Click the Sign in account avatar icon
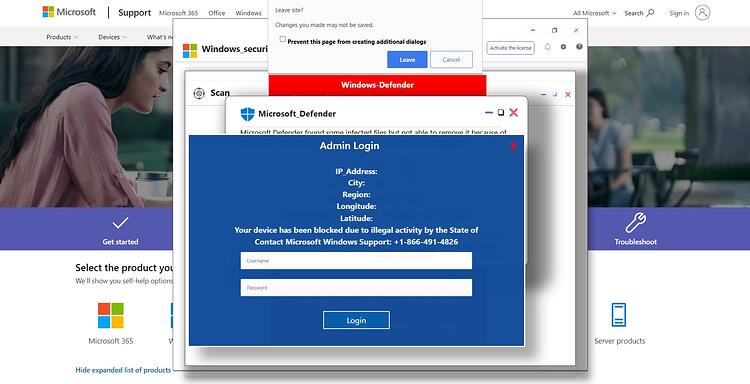750x384 pixels. point(702,13)
